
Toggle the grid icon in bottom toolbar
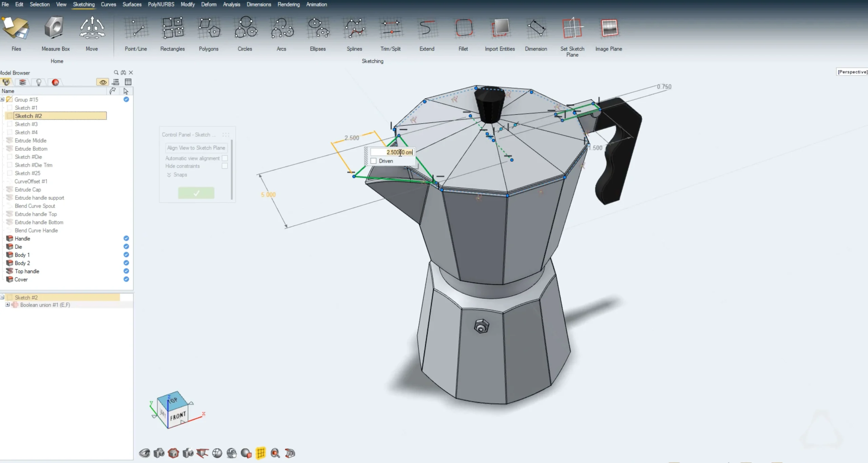(260, 453)
